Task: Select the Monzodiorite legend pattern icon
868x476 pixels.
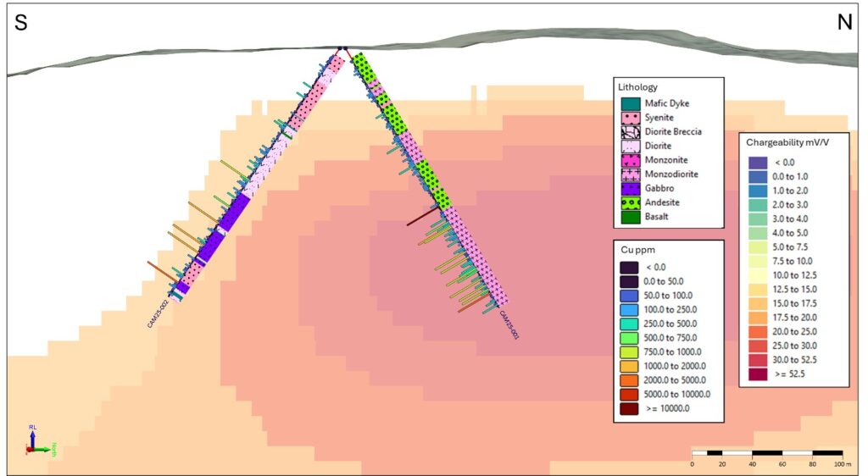Action: pos(630,174)
